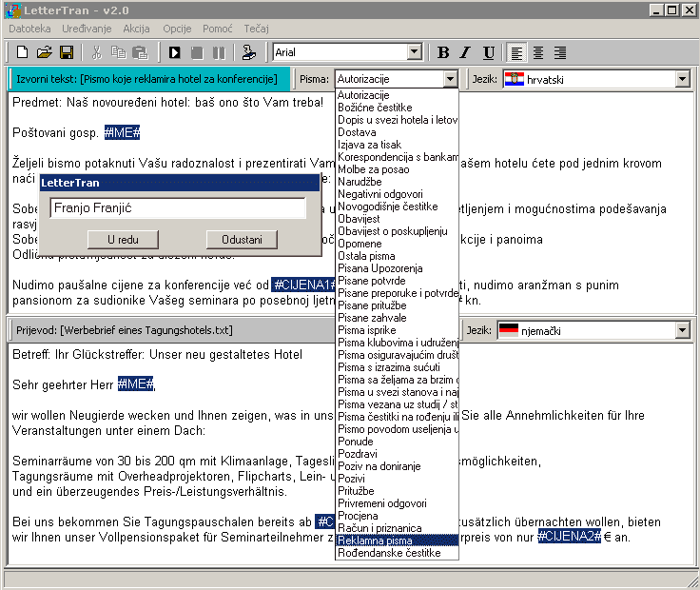Image resolution: width=700 pixels, height=590 pixels.
Task: Start translation with Play icon
Action: tap(175, 52)
